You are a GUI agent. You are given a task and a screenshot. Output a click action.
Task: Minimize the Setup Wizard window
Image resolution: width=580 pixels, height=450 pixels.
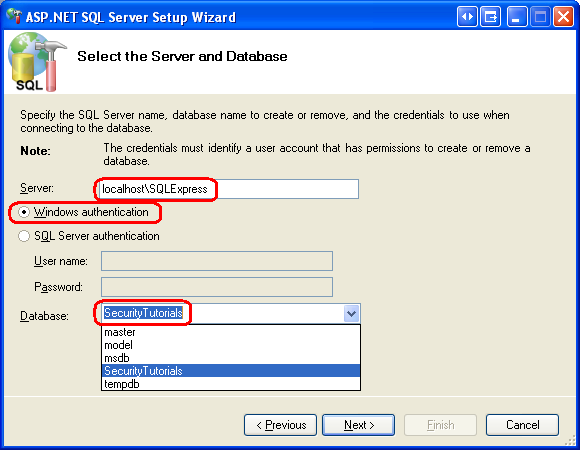[517, 17]
